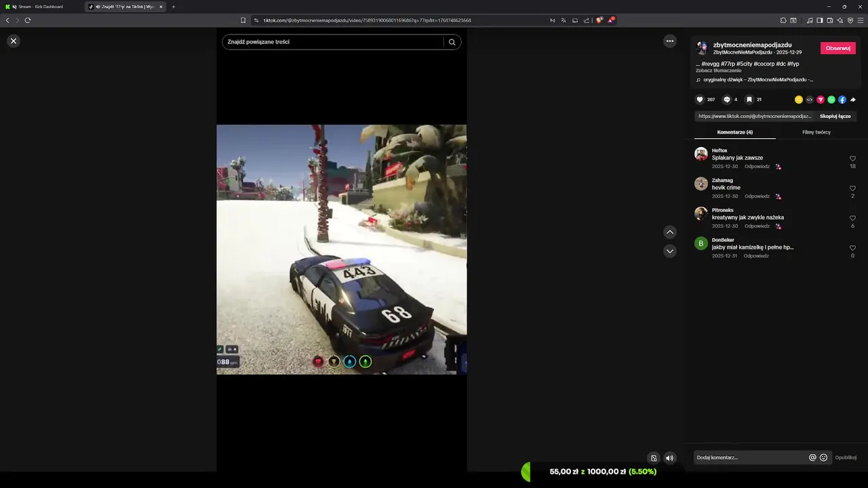Open the music note media control icon

(x=810, y=20)
